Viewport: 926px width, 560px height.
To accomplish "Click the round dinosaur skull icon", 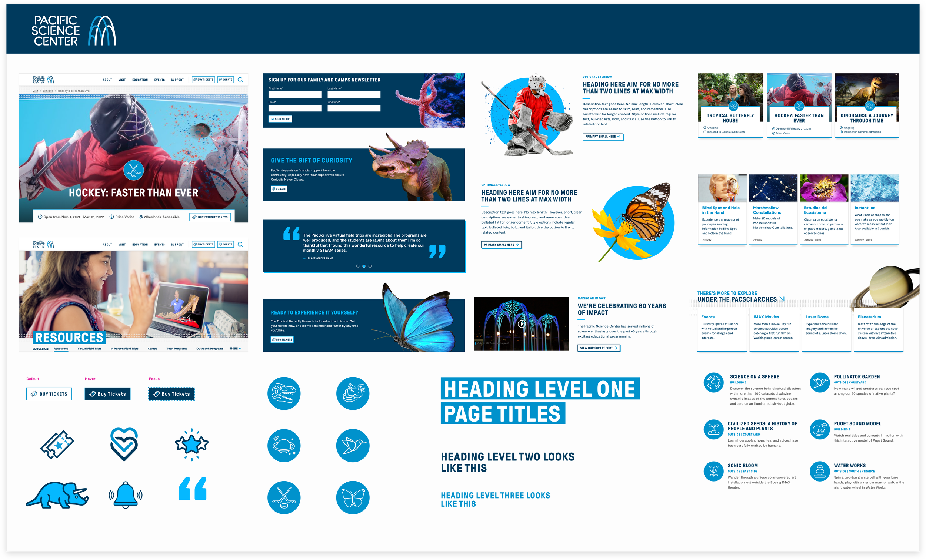I will tap(284, 393).
